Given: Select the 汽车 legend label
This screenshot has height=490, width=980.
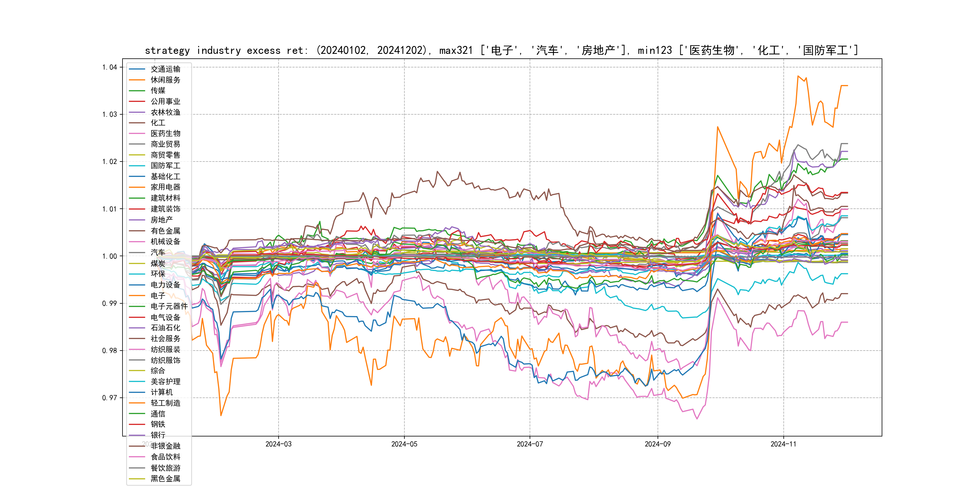Looking at the screenshot, I should click(x=158, y=252).
